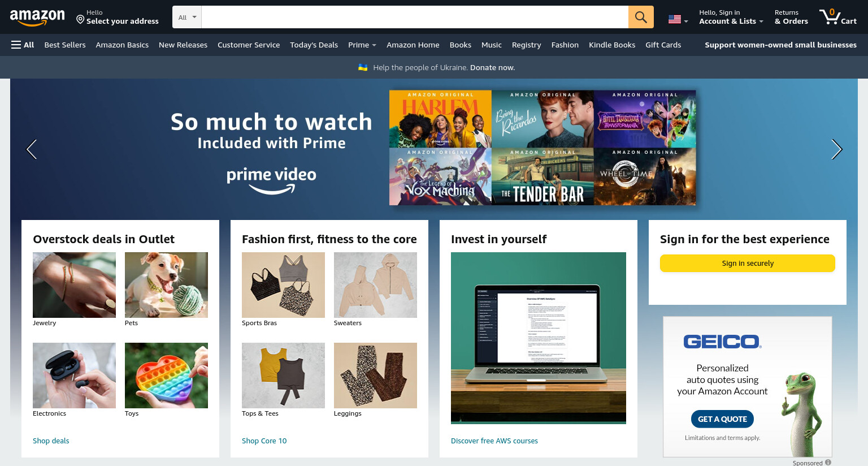The height and width of the screenshot is (466, 868).
Task: Open the Leggings thumbnail
Action: click(x=375, y=376)
